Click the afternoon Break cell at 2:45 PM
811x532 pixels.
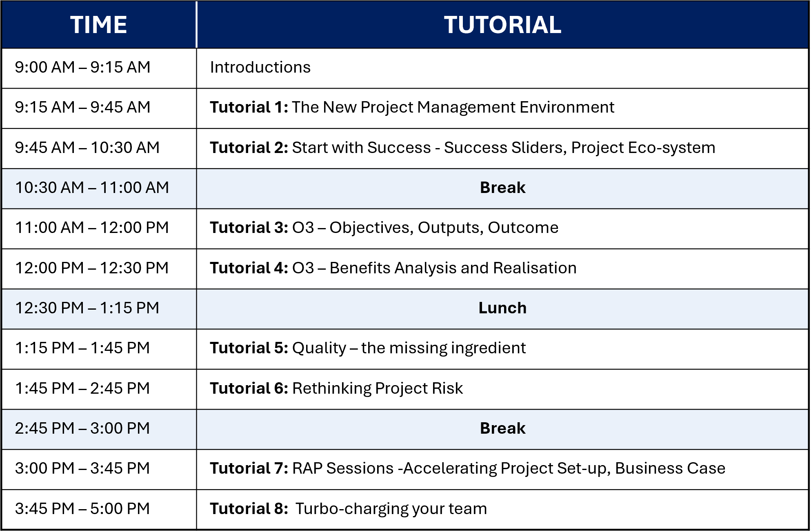pos(502,429)
